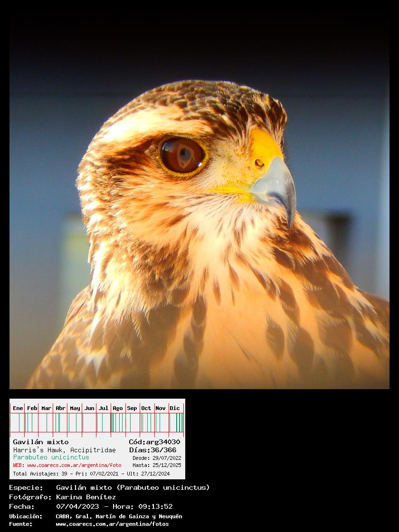Click the 'Hasta: 25/12/2025' date
Screen dimensions: 399x532
pos(157,466)
